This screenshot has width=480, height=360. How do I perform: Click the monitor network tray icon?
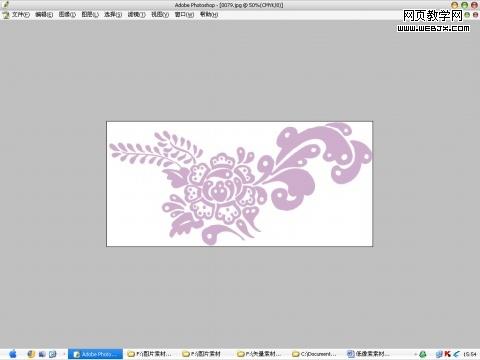tap(439, 354)
